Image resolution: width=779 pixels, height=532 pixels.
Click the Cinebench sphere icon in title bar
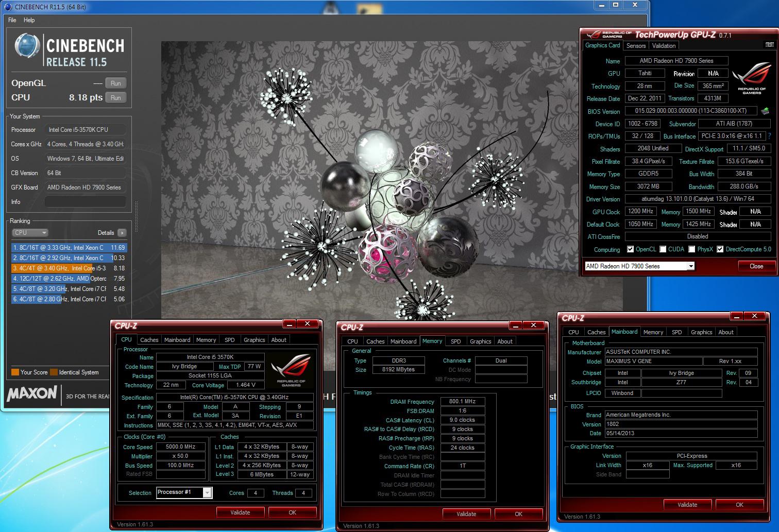point(9,6)
